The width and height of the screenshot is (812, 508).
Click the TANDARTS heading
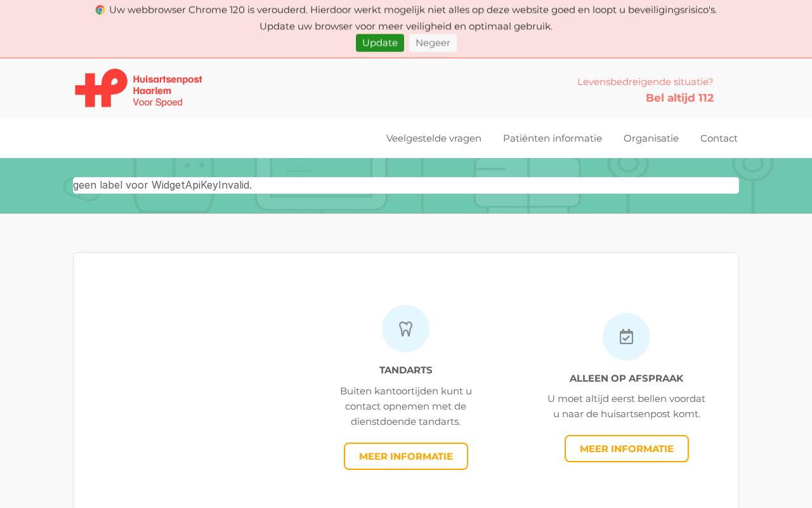[406, 370]
